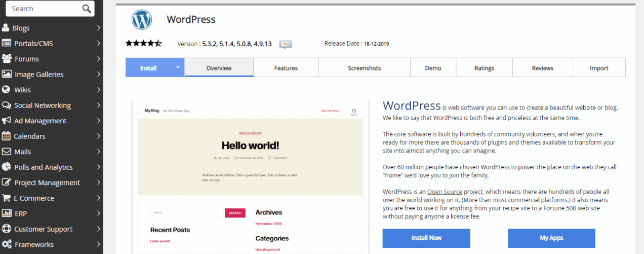Open the Ratings tab
The height and width of the screenshot is (254, 644).
[x=485, y=68]
